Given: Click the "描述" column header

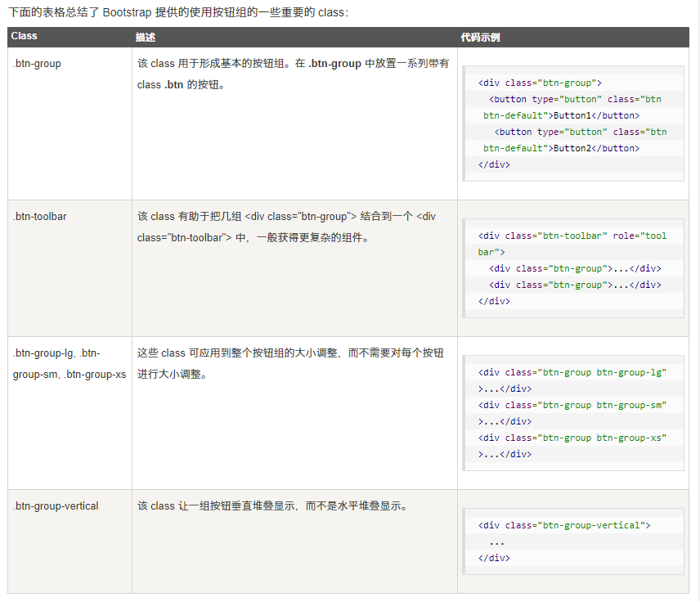Looking at the screenshot, I should (x=146, y=38).
